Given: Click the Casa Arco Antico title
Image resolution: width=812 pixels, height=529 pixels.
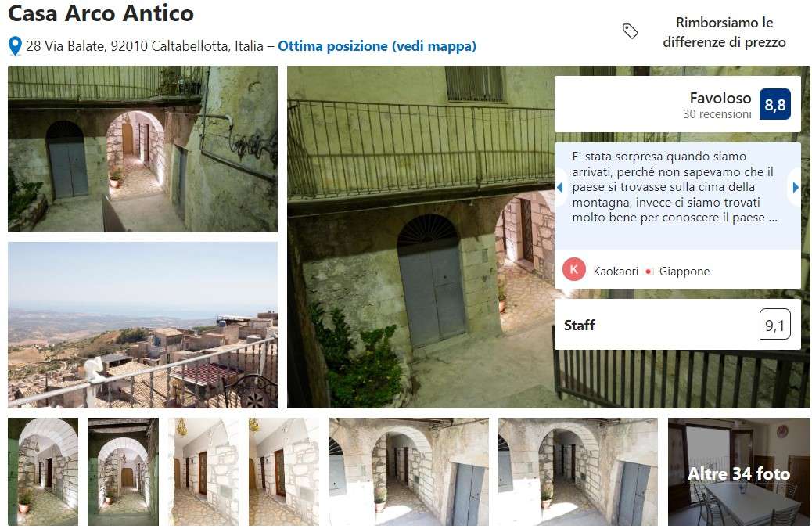Looking at the screenshot, I should point(101,13).
